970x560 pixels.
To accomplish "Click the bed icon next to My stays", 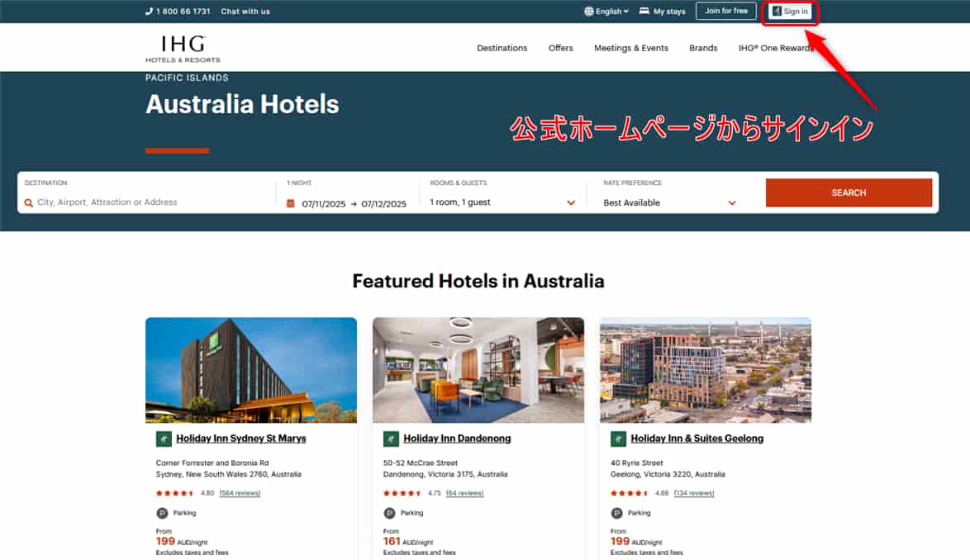I will pyautogui.click(x=644, y=11).
